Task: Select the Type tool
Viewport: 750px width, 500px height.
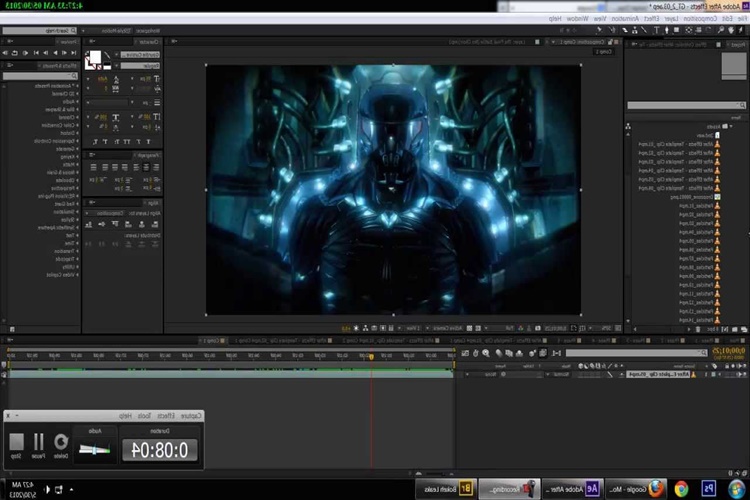Action: point(656,30)
